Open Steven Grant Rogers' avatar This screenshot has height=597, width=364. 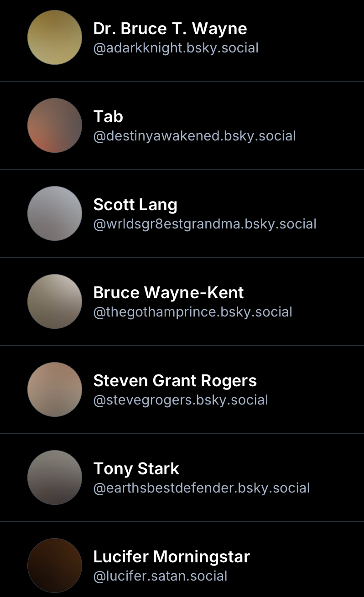(x=55, y=389)
